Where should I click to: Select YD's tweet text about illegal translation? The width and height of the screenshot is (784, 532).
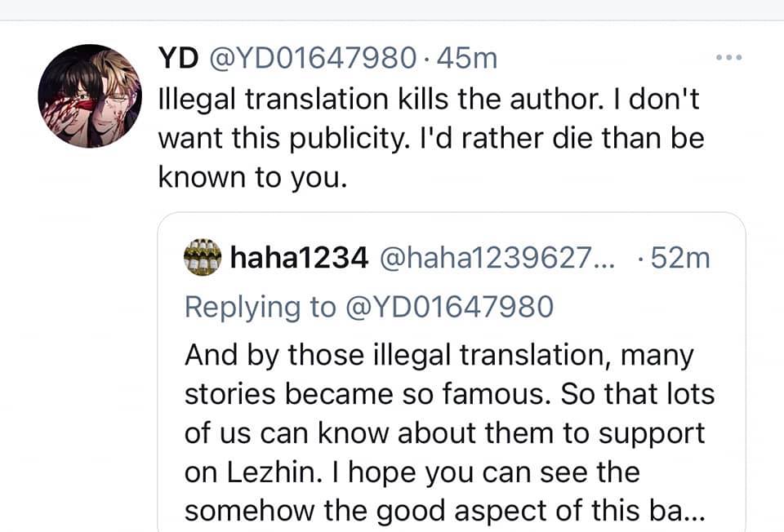(431, 138)
